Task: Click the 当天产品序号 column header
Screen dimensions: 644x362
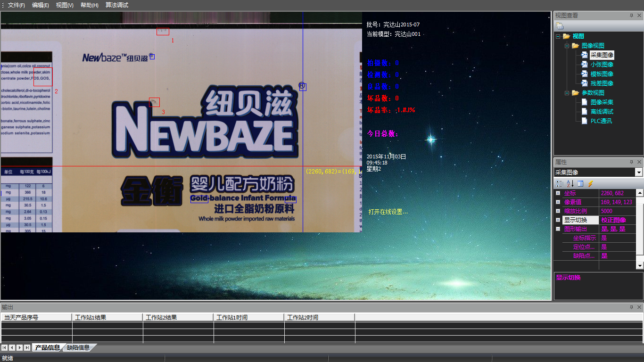Action: (x=37, y=317)
